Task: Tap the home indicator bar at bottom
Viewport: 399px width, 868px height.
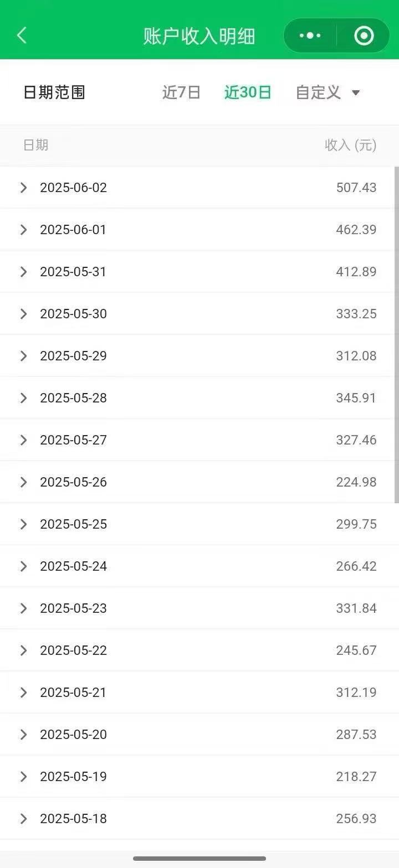Action: click(x=199, y=859)
